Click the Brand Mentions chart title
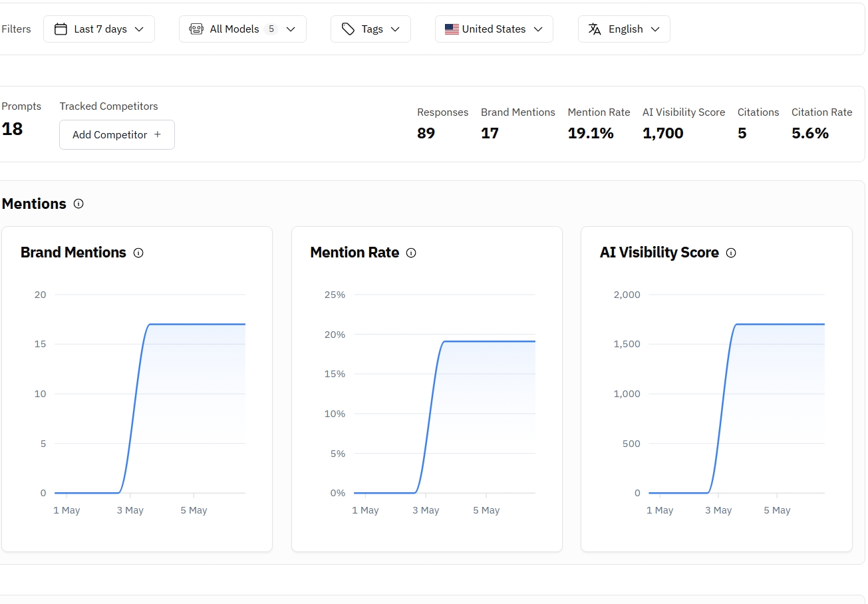This screenshot has height=604, width=868. click(73, 253)
